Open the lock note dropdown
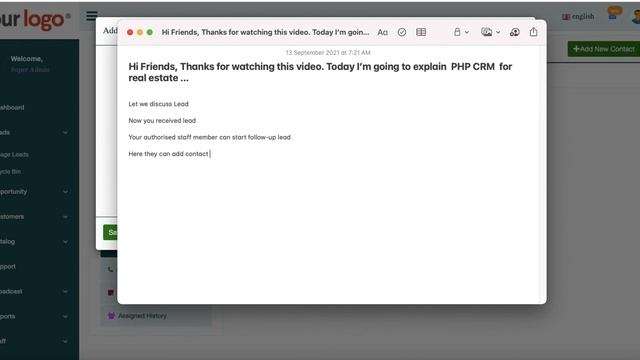The width and height of the screenshot is (640, 360). (461, 32)
